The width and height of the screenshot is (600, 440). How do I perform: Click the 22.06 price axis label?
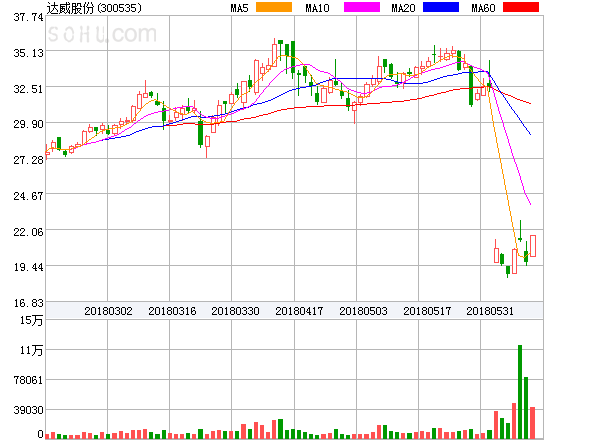pos(28,232)
